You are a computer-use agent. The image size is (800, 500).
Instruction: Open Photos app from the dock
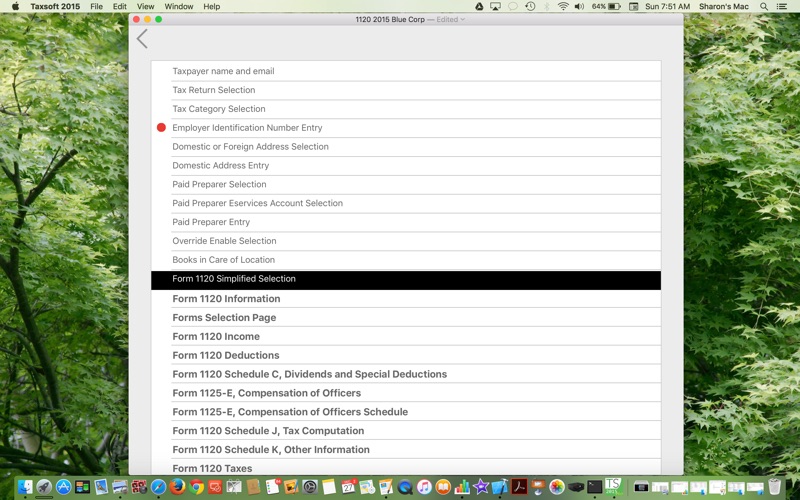pyautogui.click(x=557, y=486)
